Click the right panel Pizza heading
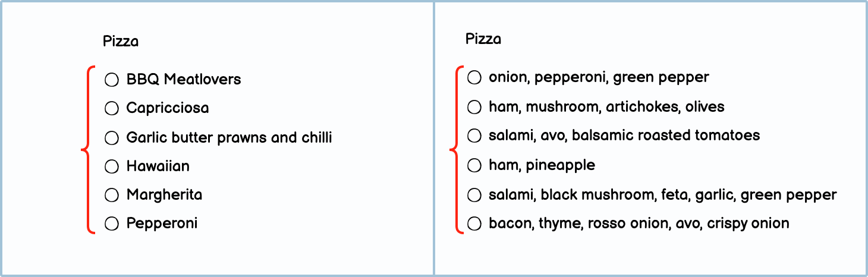 point(483,39)
